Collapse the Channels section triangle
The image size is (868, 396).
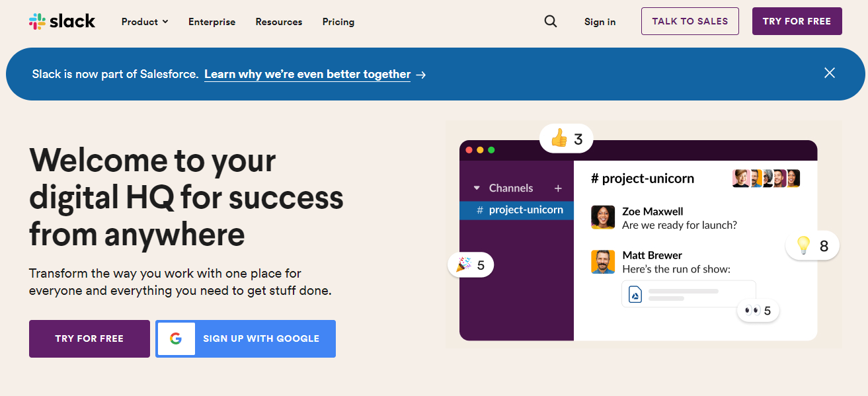[477, 188]
